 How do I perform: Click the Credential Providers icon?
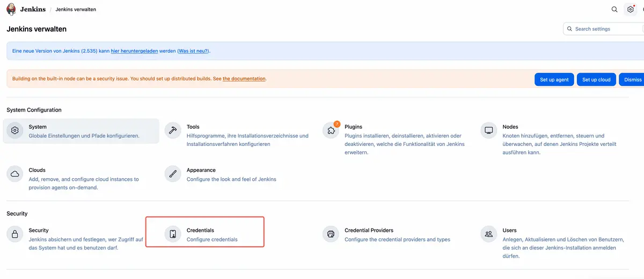(x=331, y=234)
